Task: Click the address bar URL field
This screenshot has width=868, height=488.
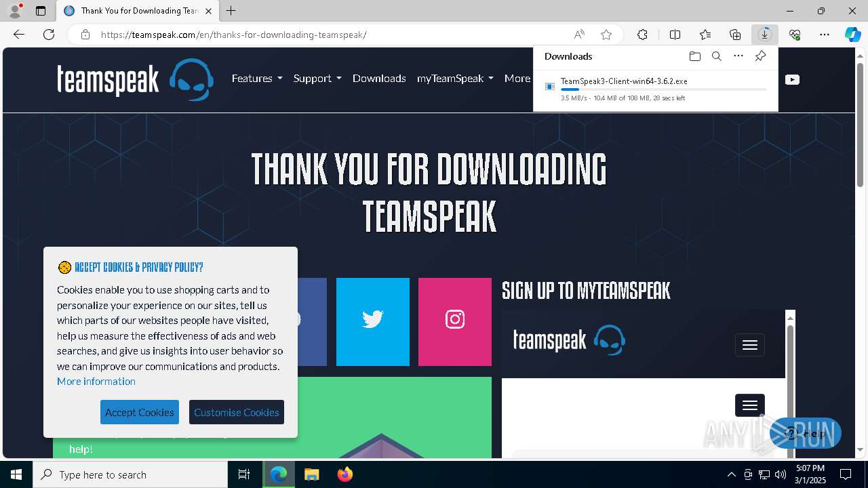Action: (332, 35)
